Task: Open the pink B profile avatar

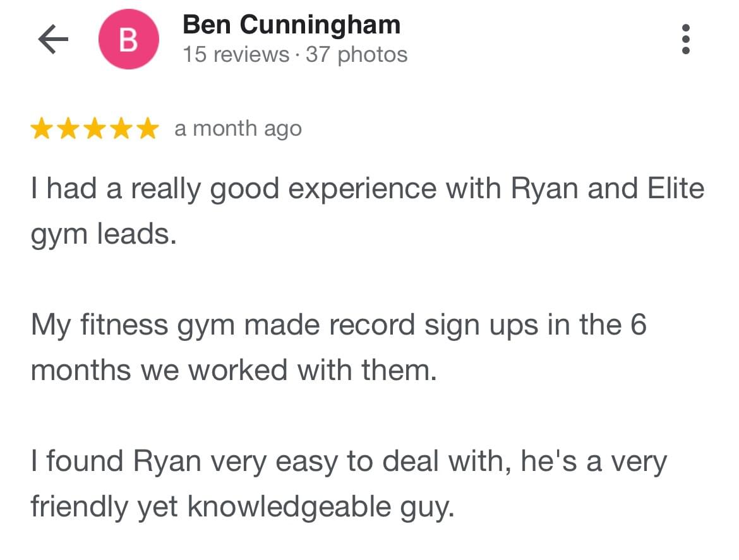Action: click(129, 39)
